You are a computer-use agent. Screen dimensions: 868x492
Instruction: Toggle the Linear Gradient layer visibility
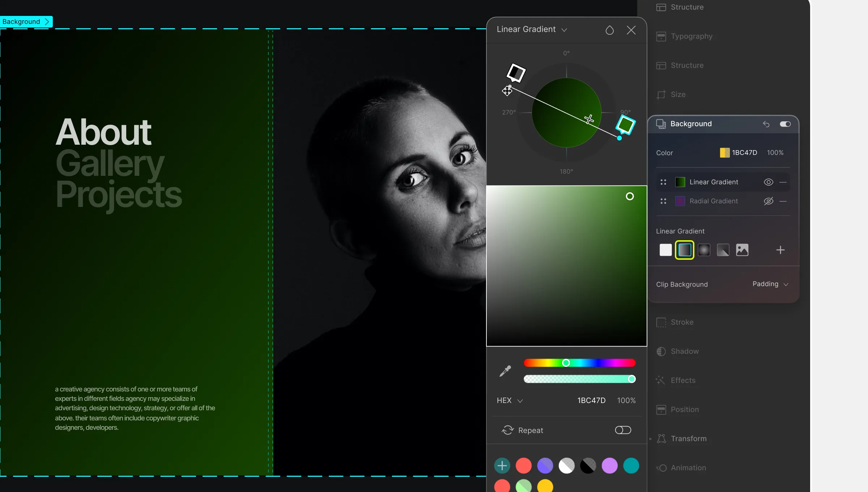point(769,182)
